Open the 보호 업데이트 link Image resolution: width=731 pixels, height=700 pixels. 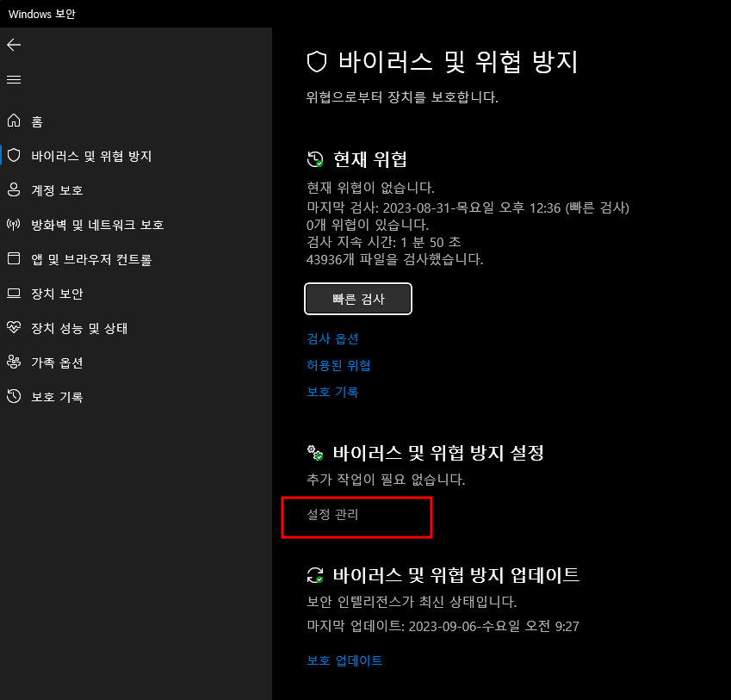coord(344,660)
